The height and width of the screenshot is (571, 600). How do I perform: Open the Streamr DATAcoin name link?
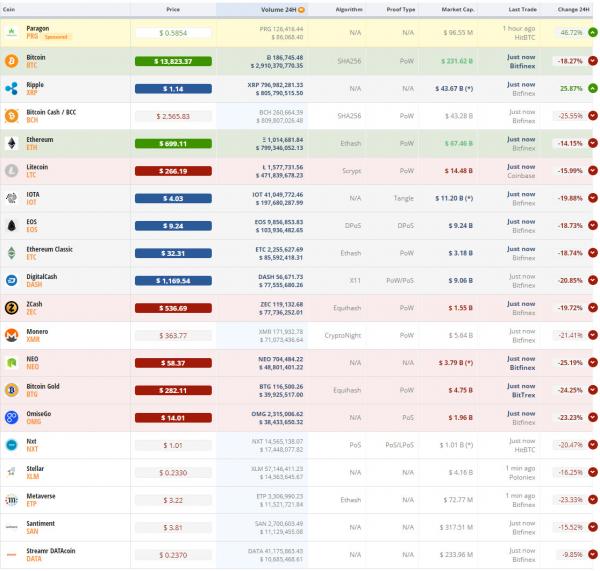click(51, 551)
